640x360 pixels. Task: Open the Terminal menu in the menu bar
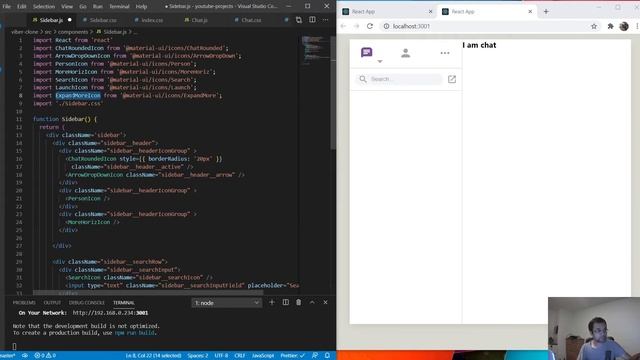119,7
